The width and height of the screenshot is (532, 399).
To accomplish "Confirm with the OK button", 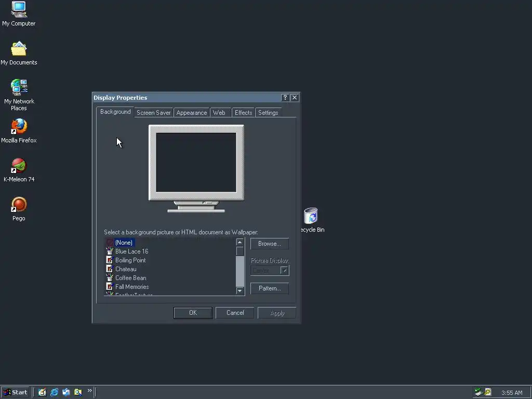I will click(x=193, y=313).
